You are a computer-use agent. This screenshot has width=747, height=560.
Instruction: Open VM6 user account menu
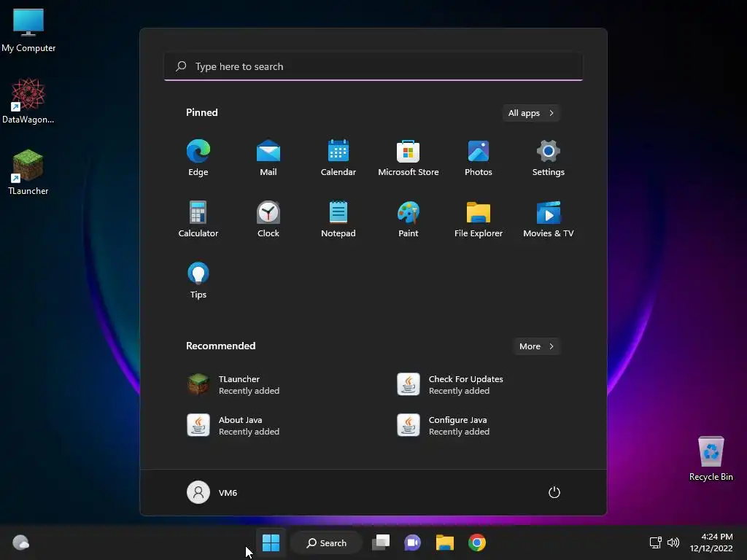(212, 492)
